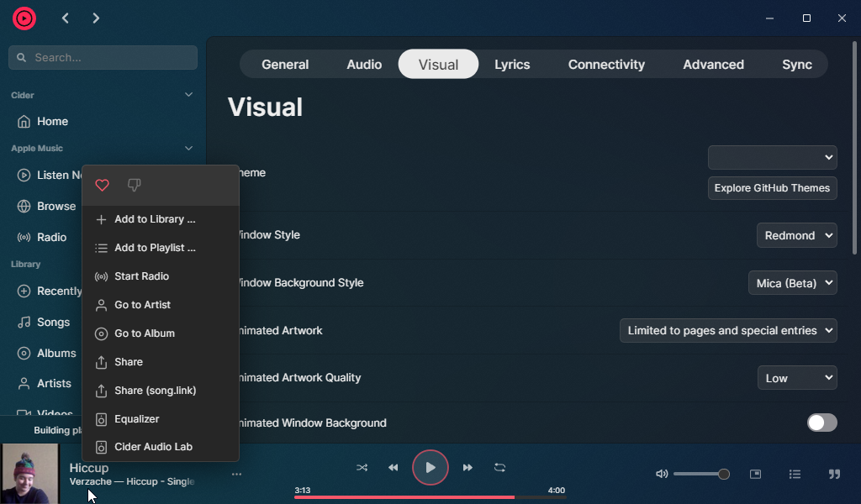Image resolution: width=861 pixels, height=504 pixels.
Task: Change Animated Artwork Quality from Low
Action: [796, 377]
